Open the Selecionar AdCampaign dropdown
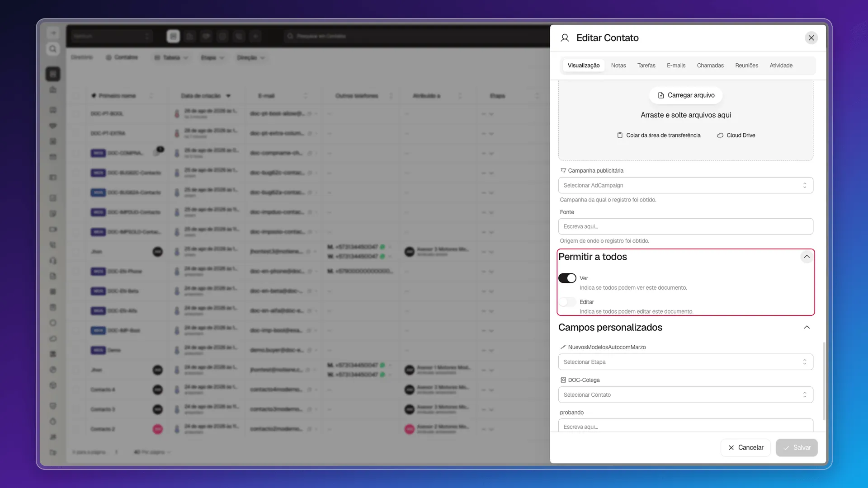Screen dimensions: 868x488 coord(685,185)
